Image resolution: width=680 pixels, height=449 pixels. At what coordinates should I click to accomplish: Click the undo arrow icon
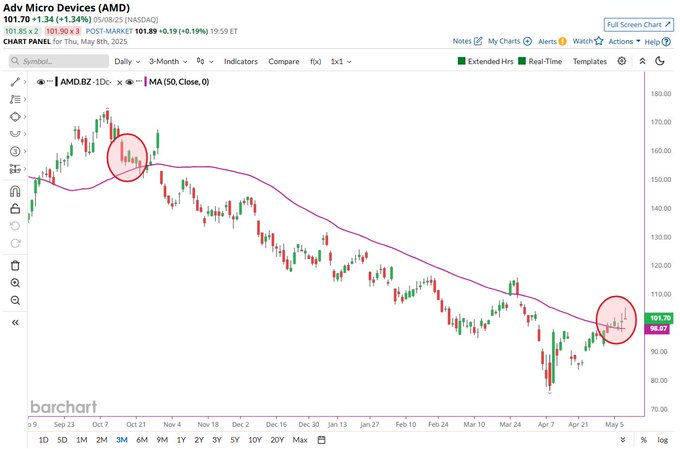15,226
